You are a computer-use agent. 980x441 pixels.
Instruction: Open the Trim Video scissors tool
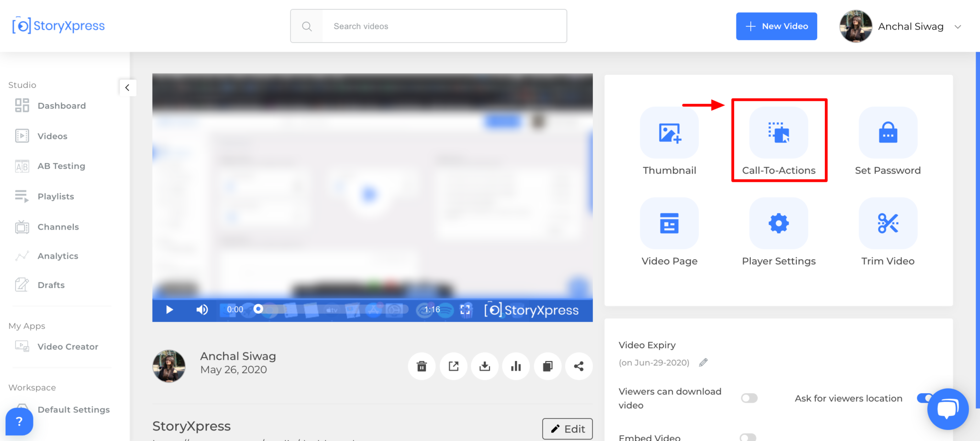[888, 223]
